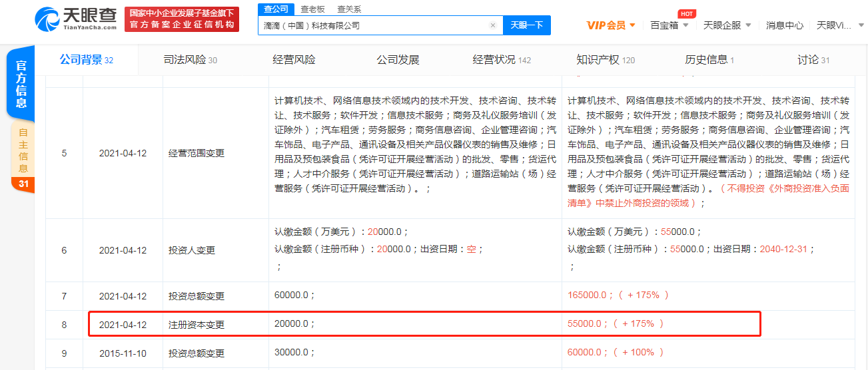Open the 经营状况 tab
The width and height of the screenshot is (868, 370).
click(502, 60)
